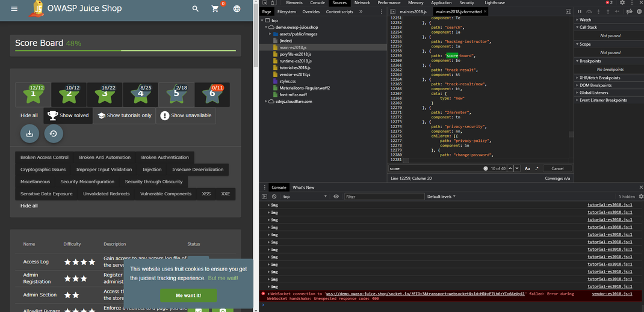Collapse the top frame tree node
644x312 pixels.
click(x=262, y=20)
